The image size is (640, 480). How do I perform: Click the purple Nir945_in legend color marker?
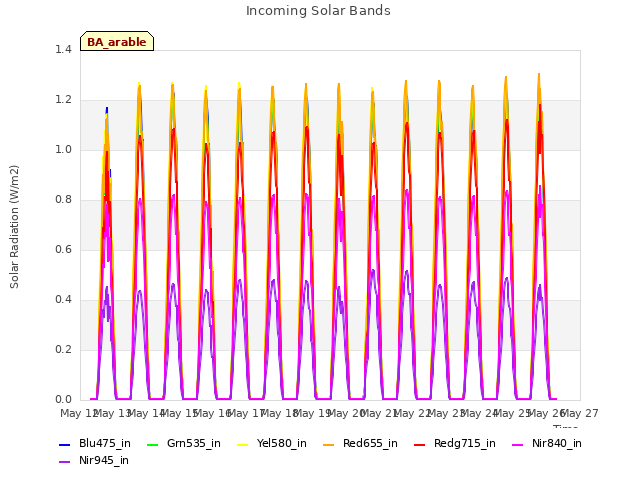pos(64,462)
